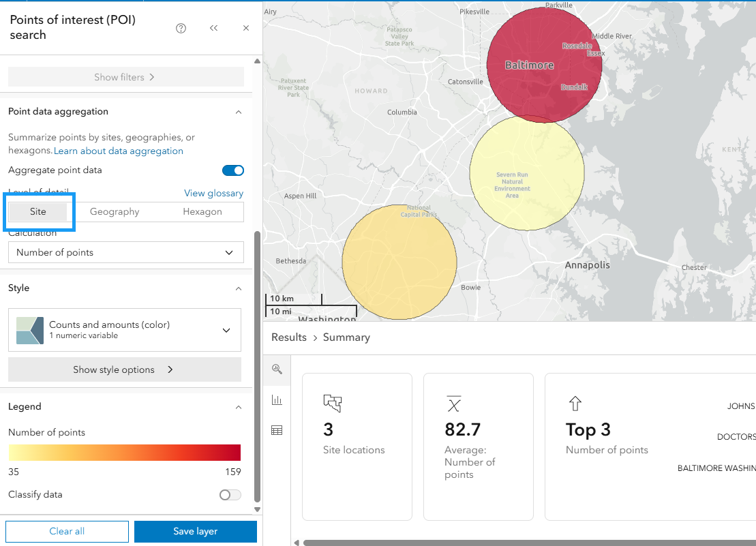
Task: Select the Site level of detail
Action: [x=38, y=212]
